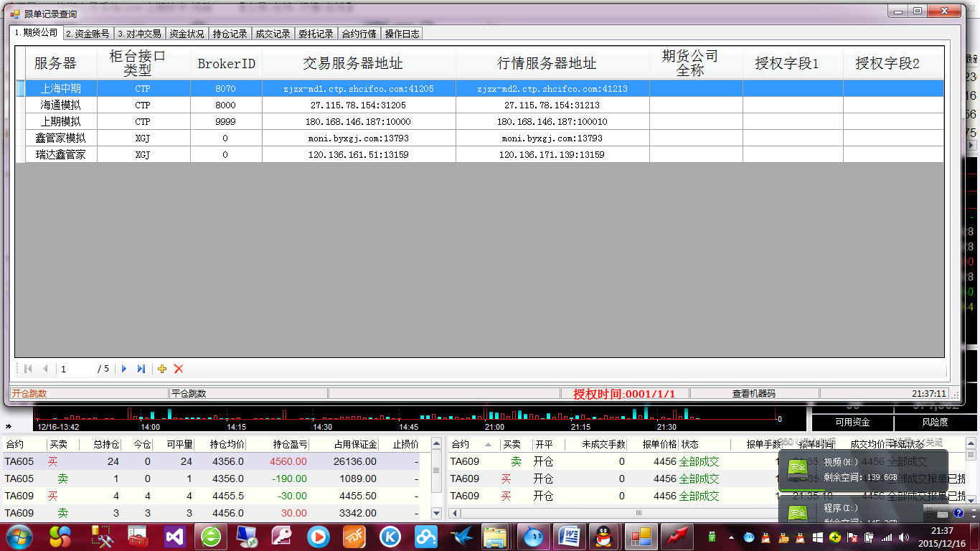Click trade address 27.115.78.154:31205 cell
This screenshot has height=551, width=980.
(359, 105)
